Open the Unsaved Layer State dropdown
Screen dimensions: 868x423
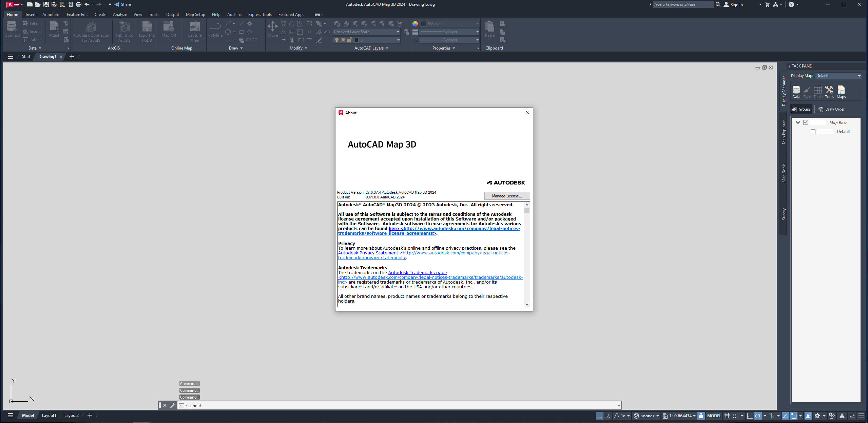pyautogui.click(x=398, y=32)
